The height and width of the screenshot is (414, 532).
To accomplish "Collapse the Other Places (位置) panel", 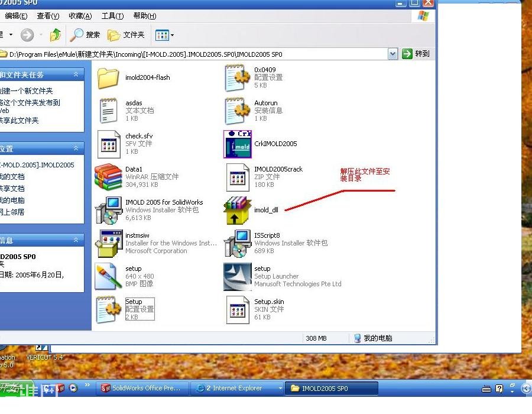I will coord(76,148).
